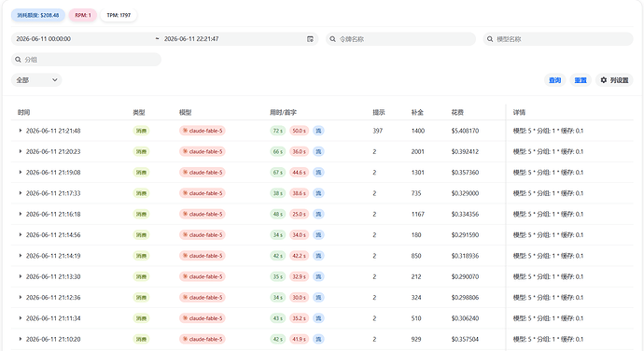Viewport: 644px width, 351px height.
Task: Click model tag in the 21:16:18 row
Action: 203,214
